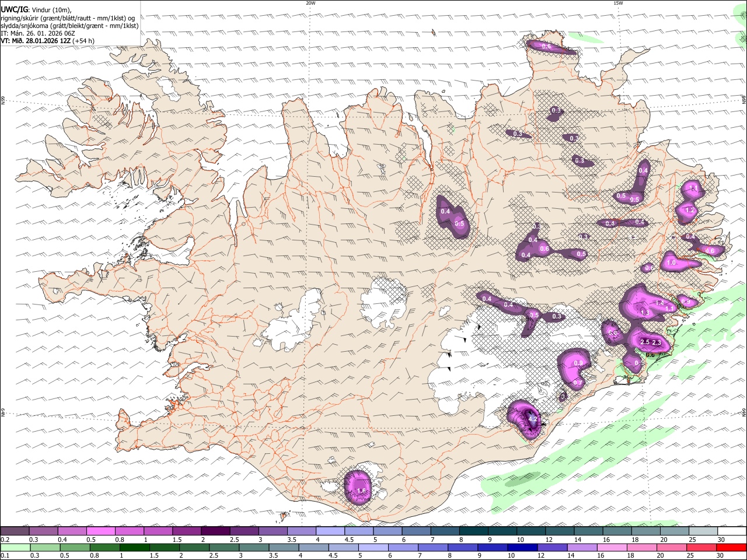Select the darkest green 1 legend swatch
This screenshot has height=560, width=747.
point(134,548)
